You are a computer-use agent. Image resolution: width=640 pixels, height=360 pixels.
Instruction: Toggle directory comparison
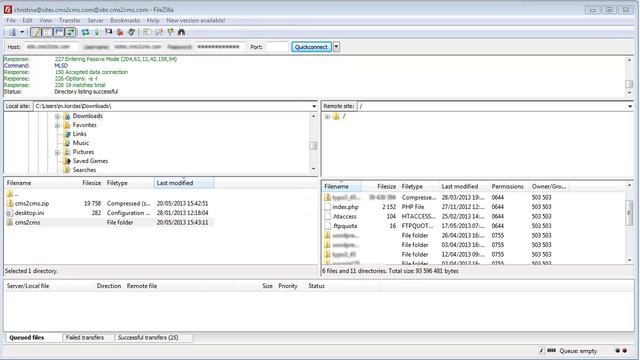pyautogui.click(x=159, y=32)
